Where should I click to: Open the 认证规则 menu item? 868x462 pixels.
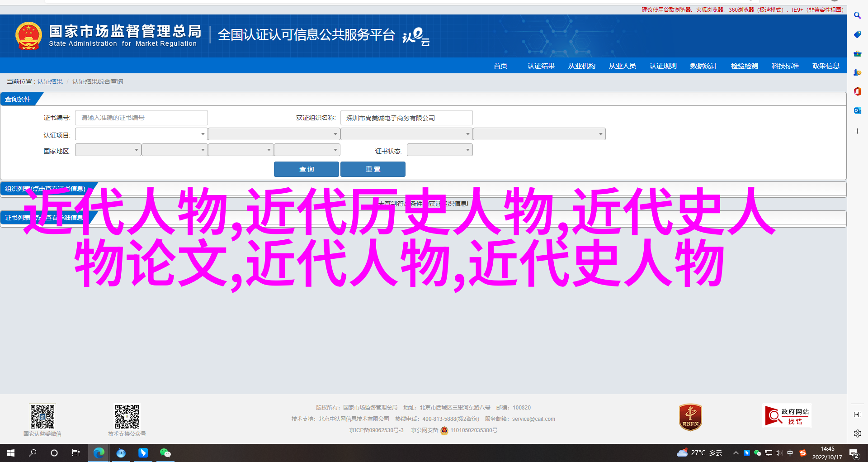pos(663,66)
